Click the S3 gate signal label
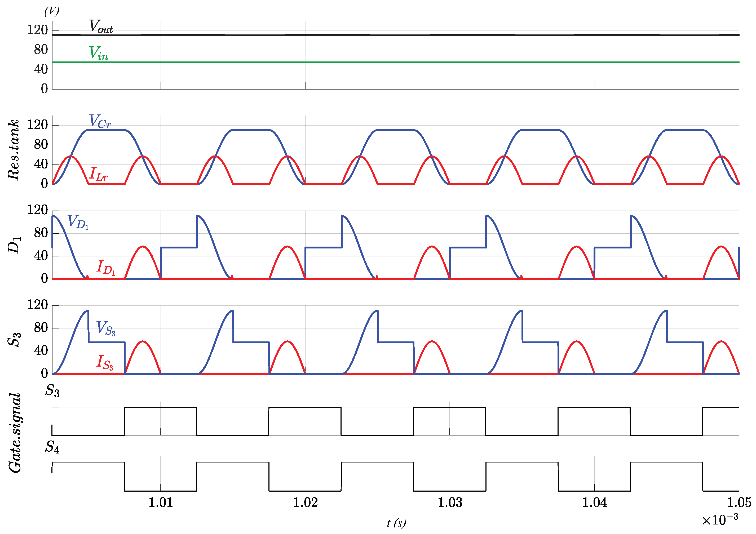The width and height of the screenshot is (756, 534). pyautogui.click(x=52, y=391)
